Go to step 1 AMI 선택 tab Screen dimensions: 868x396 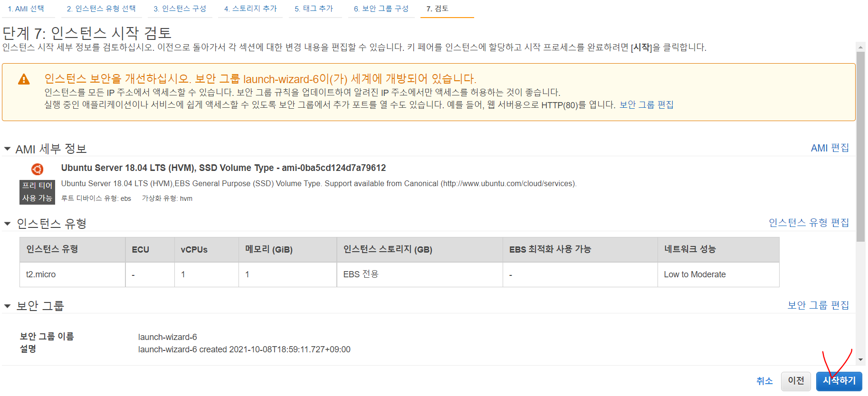click(x=26, y=9)
